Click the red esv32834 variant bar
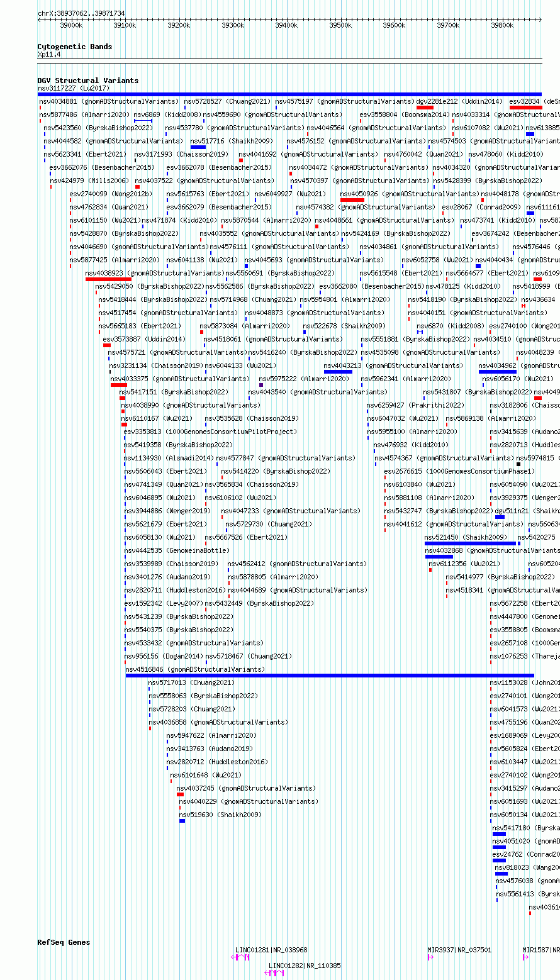The image size is (560, 980). [x=526, y=108]
